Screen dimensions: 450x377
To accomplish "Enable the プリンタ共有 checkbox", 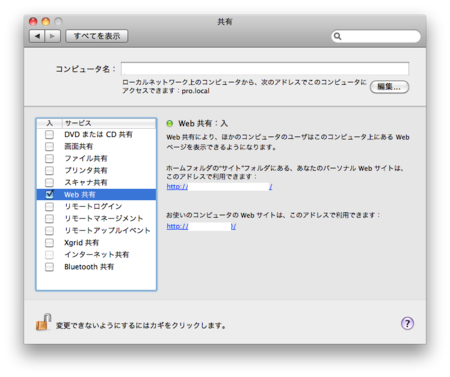I will pos(49,170).
